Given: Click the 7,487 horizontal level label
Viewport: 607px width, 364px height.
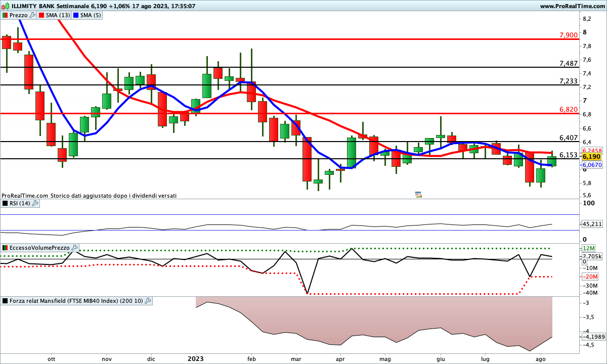Looking at the screenshot, I should 569,63.
